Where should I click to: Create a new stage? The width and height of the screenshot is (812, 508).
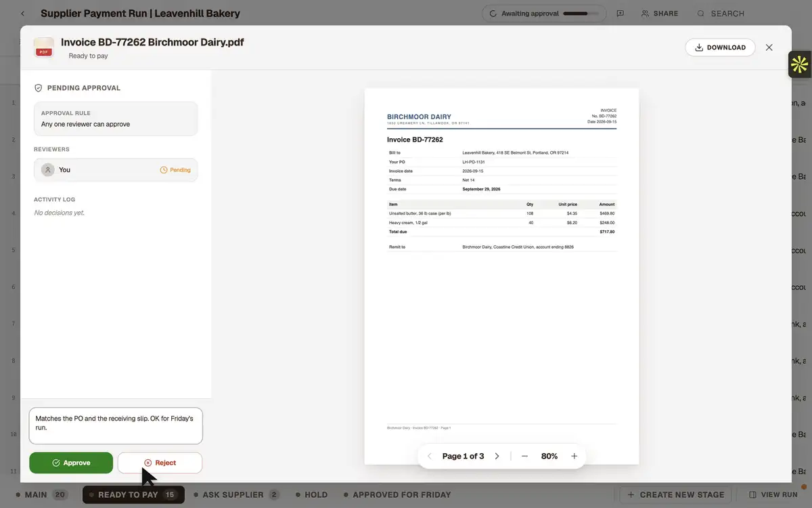pyautogui.click(x=675, y=494)
